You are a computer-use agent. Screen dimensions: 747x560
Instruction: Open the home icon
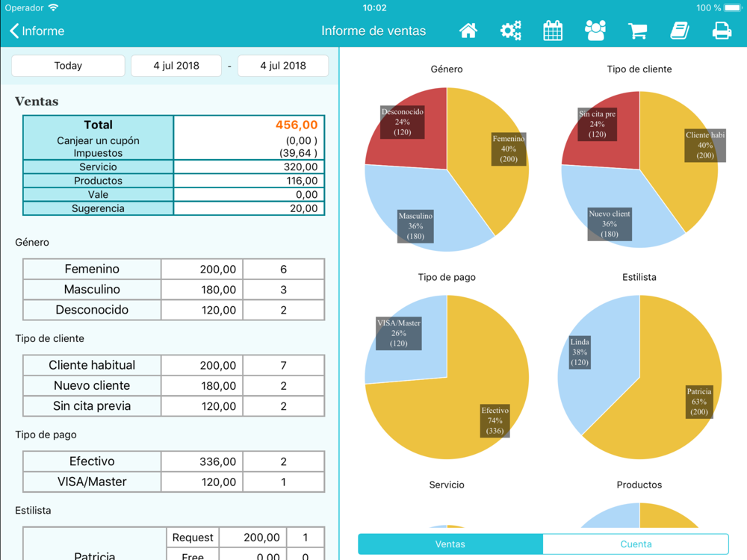tap(468, 31)
